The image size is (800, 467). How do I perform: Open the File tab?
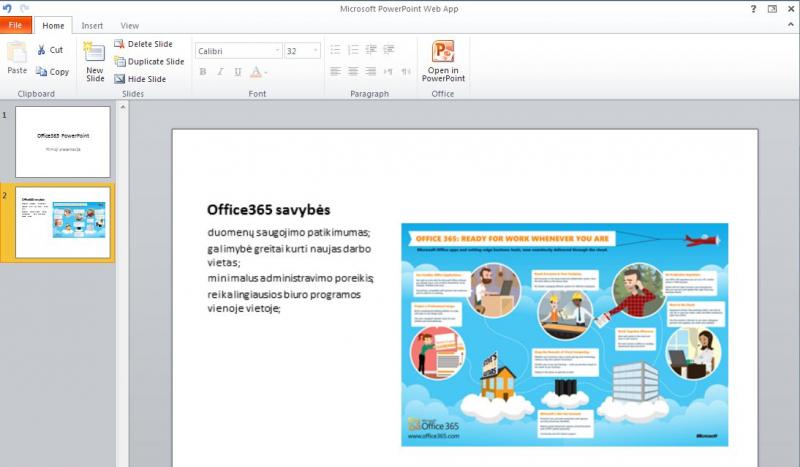pos(16,25)
